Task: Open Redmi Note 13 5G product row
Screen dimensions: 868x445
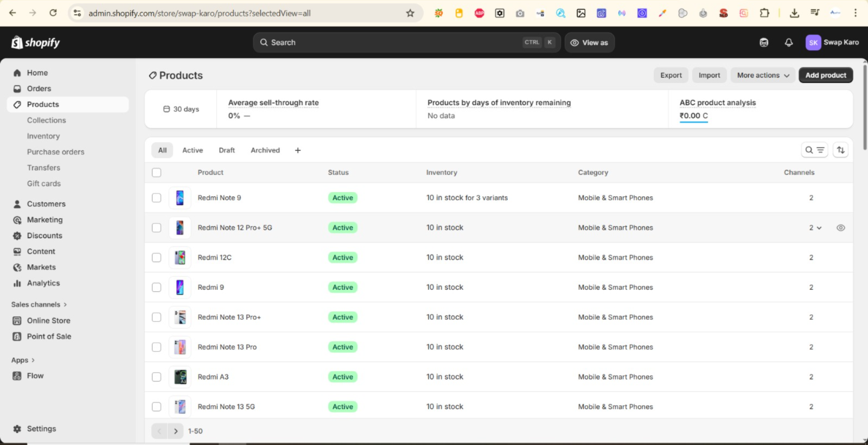Action: (499, 406)
